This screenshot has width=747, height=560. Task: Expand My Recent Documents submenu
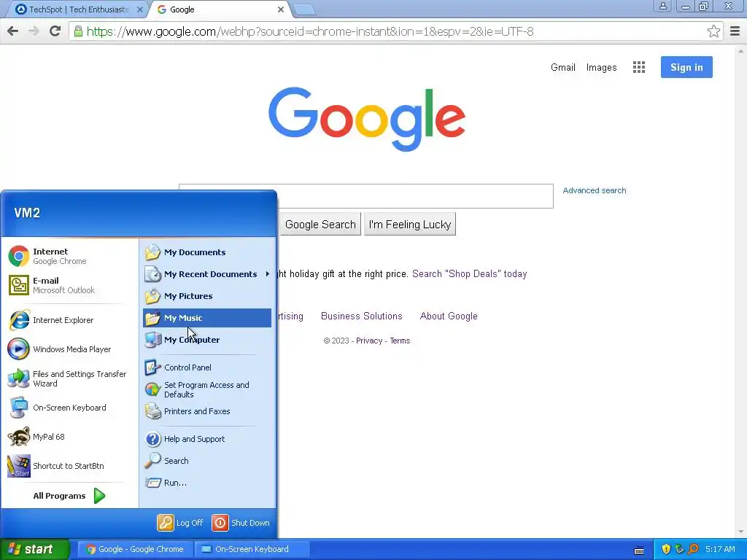207,274
